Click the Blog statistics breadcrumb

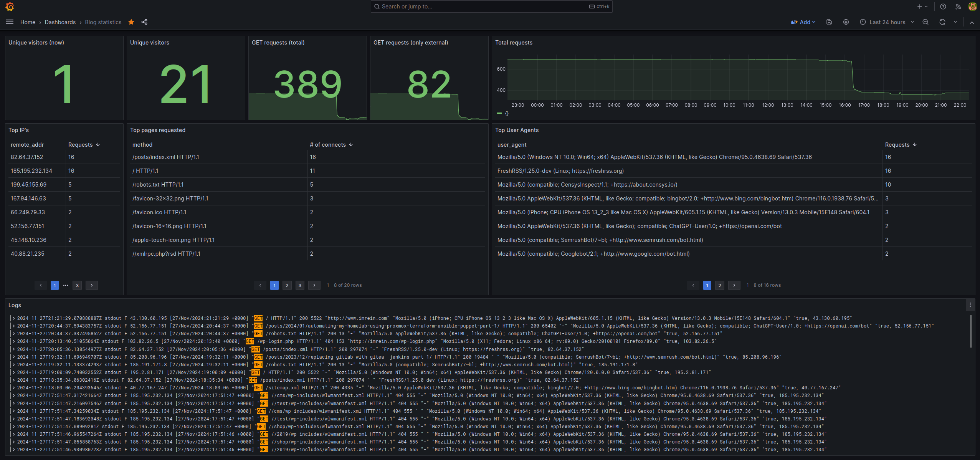click(x=103, y=22)
